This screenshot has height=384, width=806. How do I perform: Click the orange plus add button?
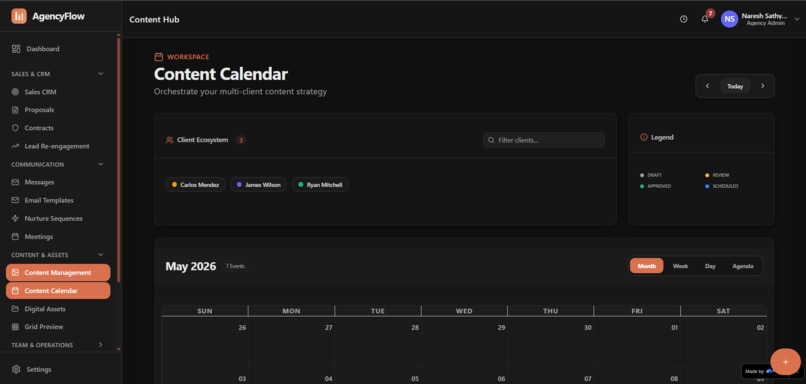pos(785,362)
